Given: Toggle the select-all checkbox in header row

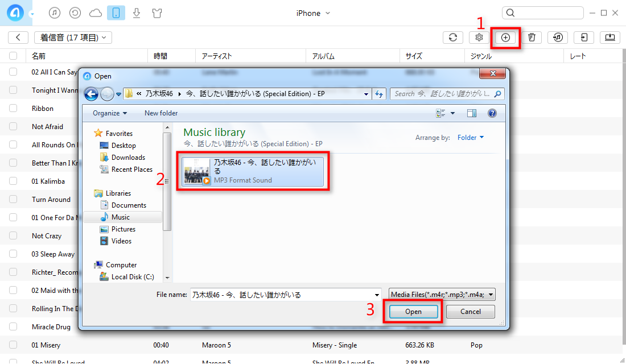Looking at the screenshot, I should (13, 56).
